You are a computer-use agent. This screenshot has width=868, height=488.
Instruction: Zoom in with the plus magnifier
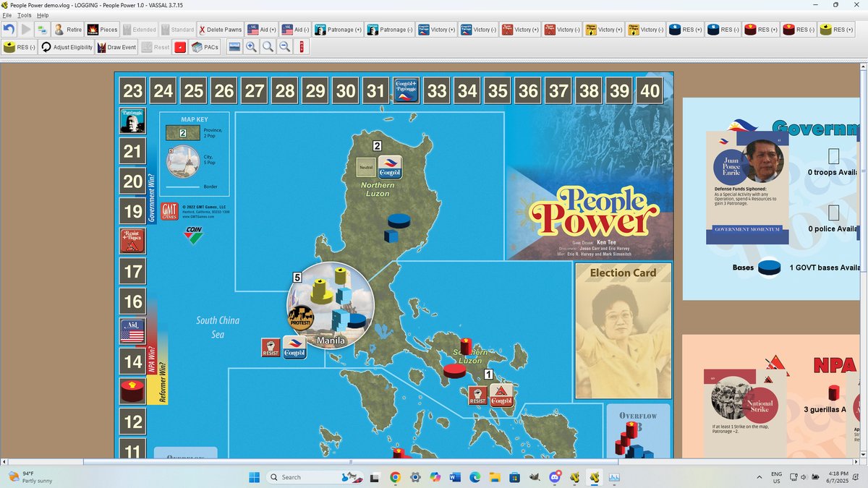coord(251,47)
